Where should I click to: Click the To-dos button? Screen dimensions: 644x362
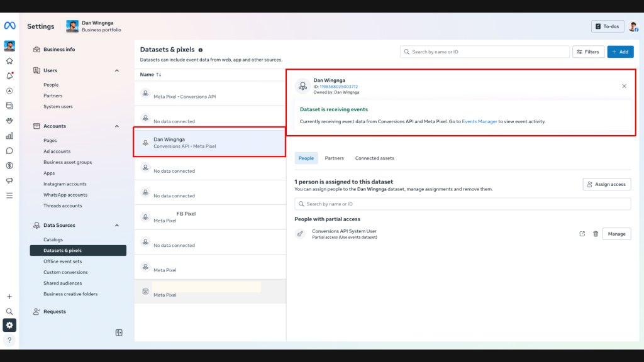(x=608, y=26)
